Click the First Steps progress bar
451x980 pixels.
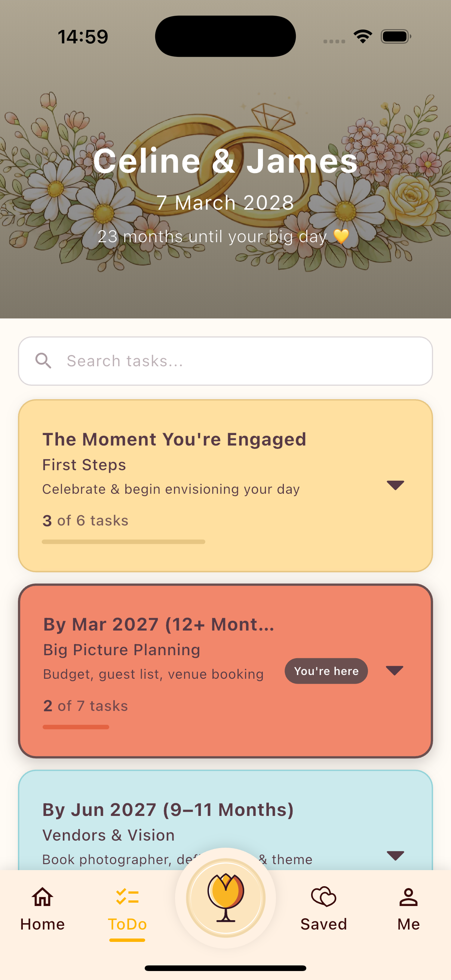pyautogui.click(x=123, y=542)
